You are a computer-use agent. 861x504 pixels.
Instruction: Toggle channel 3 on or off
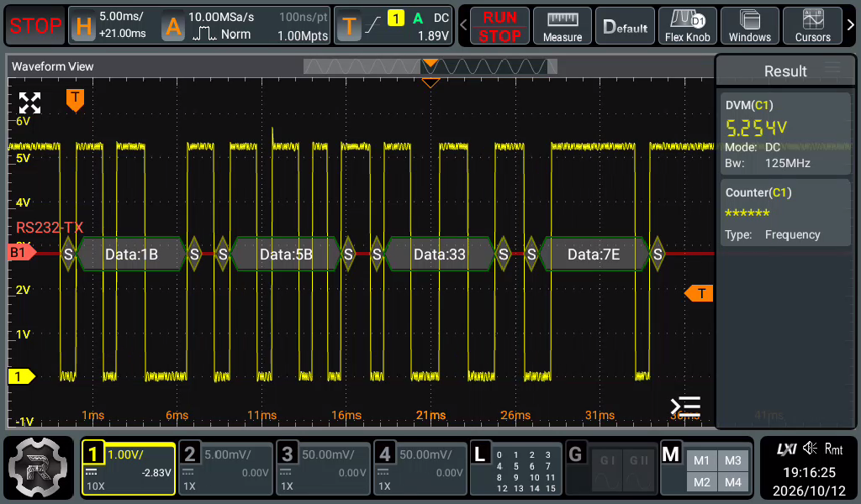coord(288,454)
